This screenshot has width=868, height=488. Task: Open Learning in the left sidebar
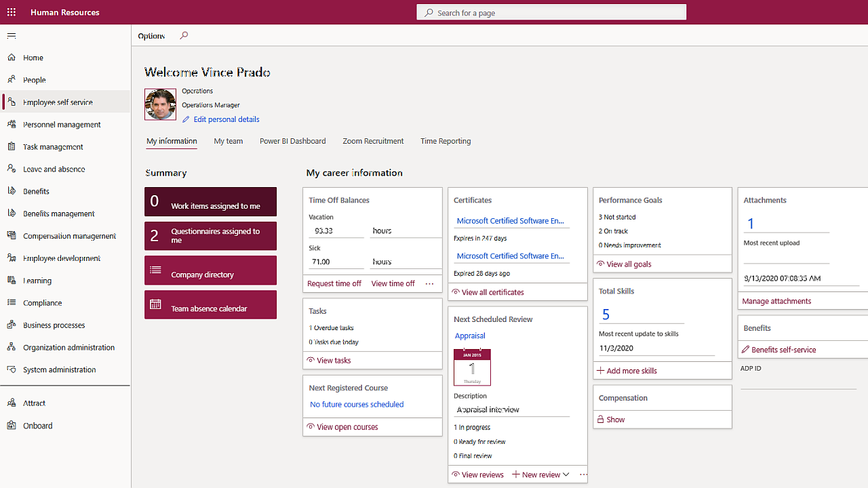click(x=37, y=281)
